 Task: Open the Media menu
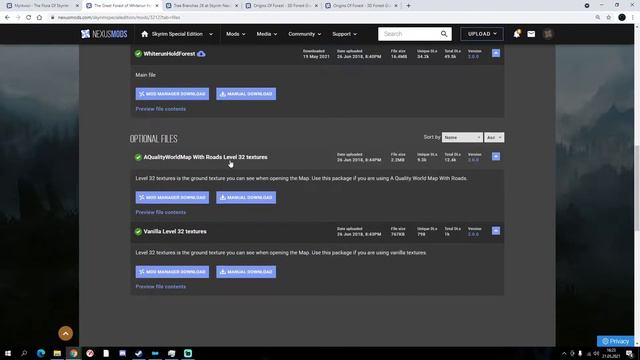[267, 34]
